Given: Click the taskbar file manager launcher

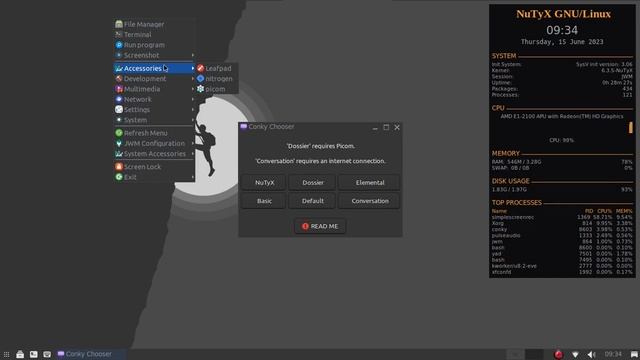Looking at the screenshot, I should pyautogui.click(x=20, y=354).
